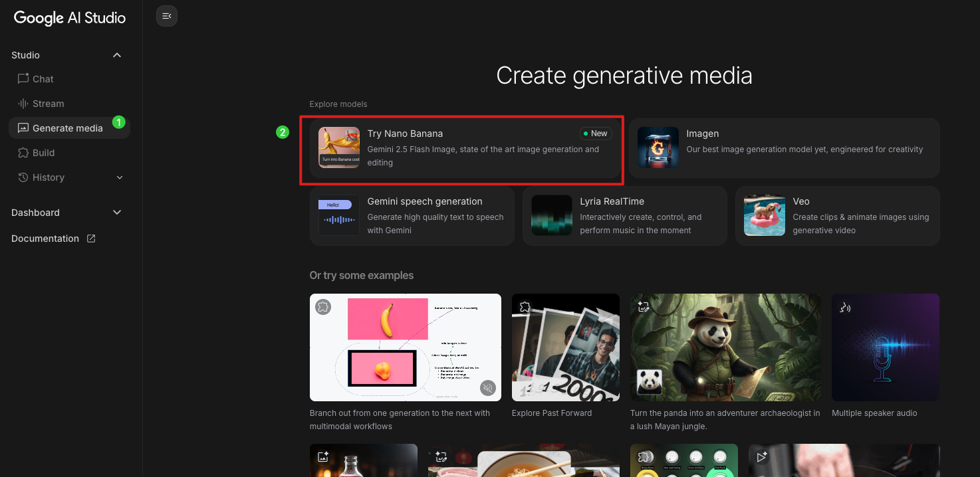The image size is (980, 477).
Task: Open the banana multimodal workflow example
Action: [406, 347]
